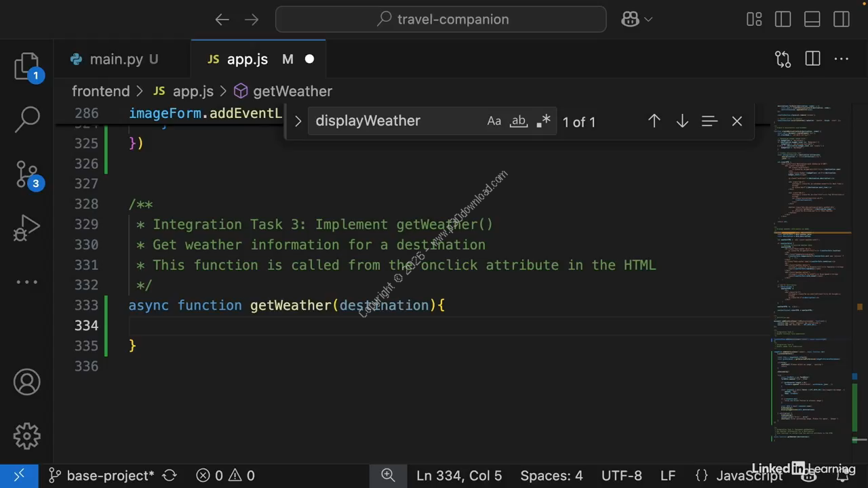The height and width of the screenshot is (488, 868).
Task: Click the JavaScript language mode indicator
Action: (x=749, y=476)
